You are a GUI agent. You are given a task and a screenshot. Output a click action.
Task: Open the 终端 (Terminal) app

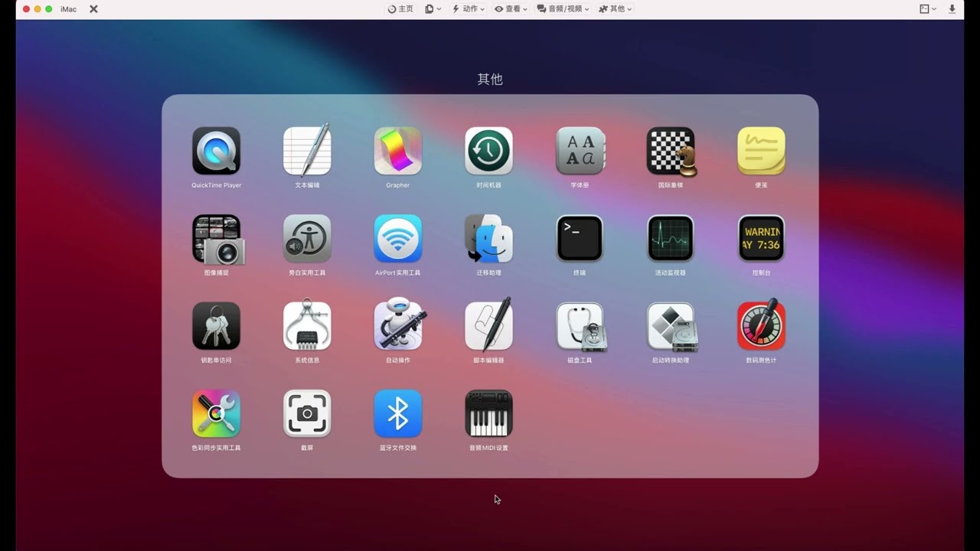click(x=580, y=239)
